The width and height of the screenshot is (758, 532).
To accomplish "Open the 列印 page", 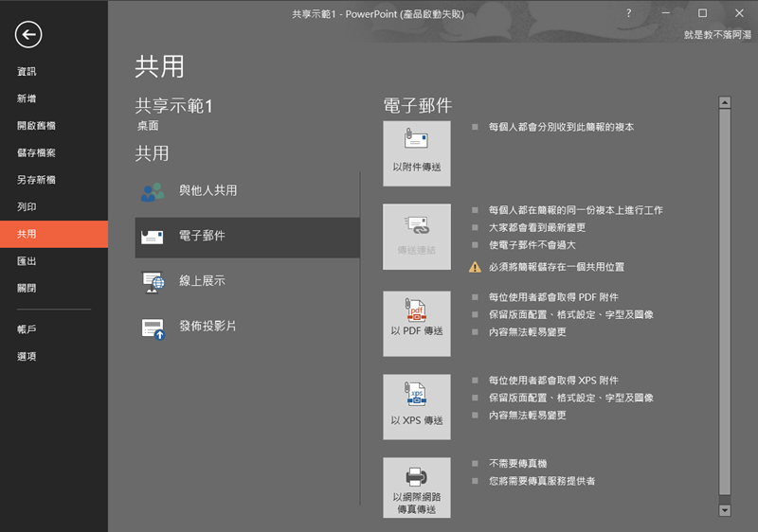I will (27, 206).
